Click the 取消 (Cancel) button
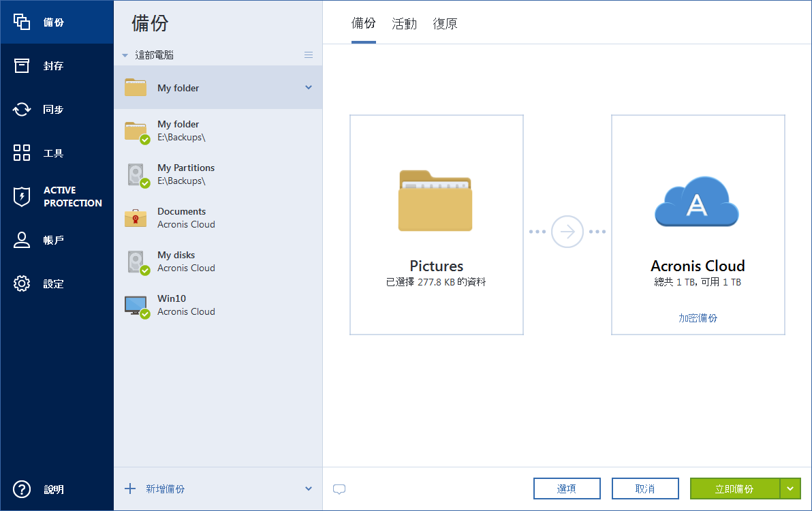Viewport: 812px width, 511px height. point(645,489)
